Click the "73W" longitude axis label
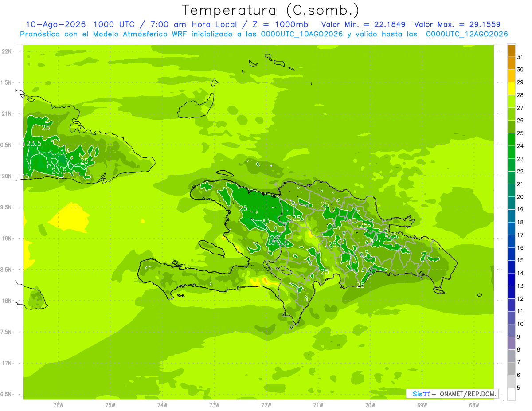This screenshot has height=411, width=532. coord(214,405)
